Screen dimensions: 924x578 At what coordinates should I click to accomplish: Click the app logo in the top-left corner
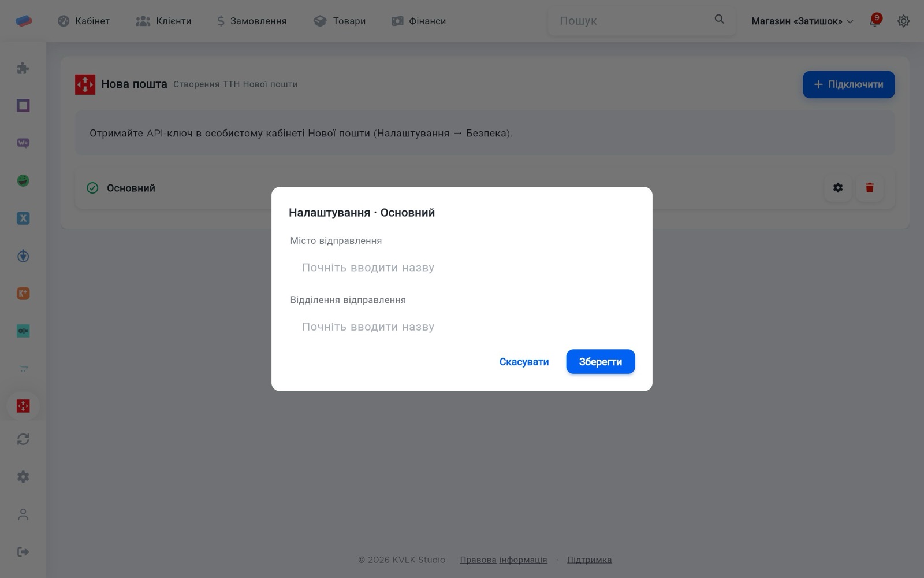24,21
